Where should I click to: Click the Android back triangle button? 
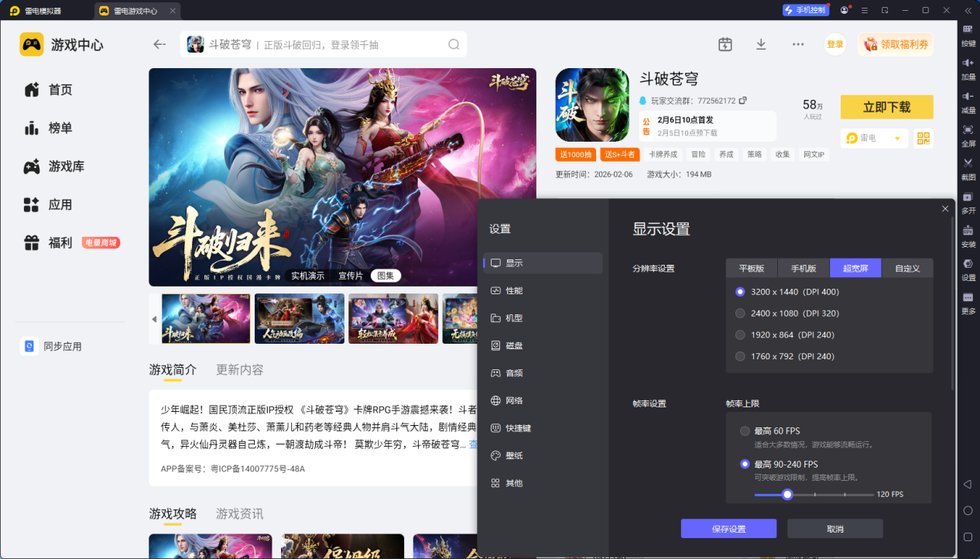(968, 484)
